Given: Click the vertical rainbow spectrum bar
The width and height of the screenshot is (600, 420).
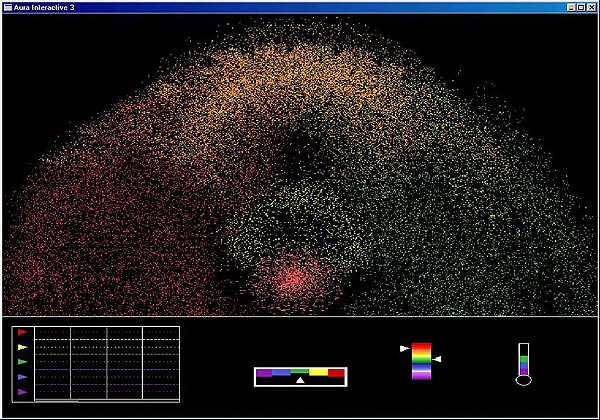Looking at the screenshot, I should 421,361.
